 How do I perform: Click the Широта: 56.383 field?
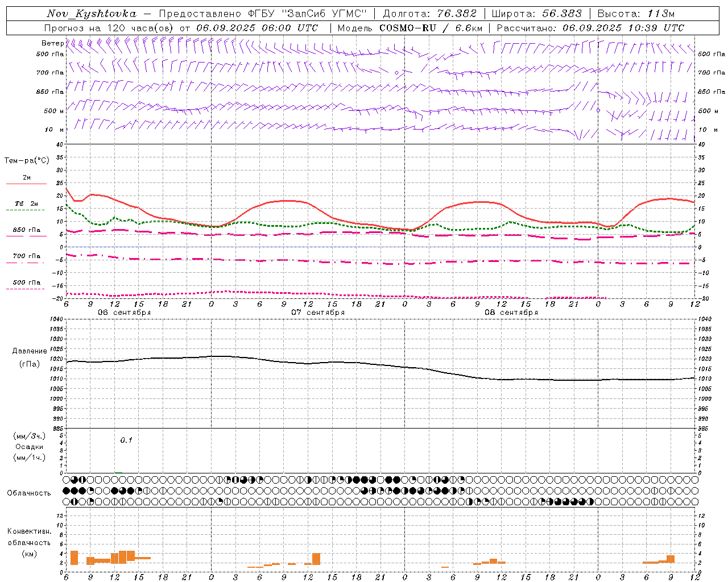(537, 14)
